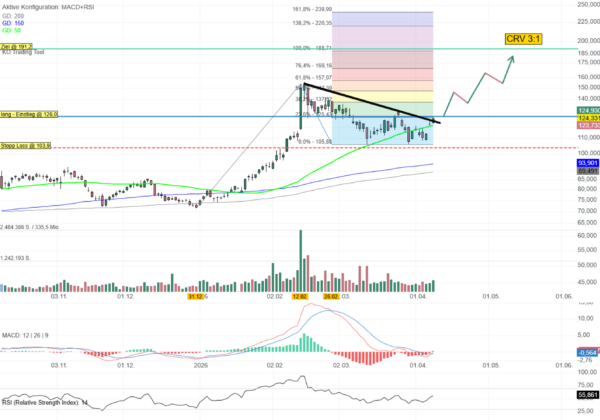This screenshot has width=600, height=420.
Task: Click the green 124,930 price tag
Action: click(588, 111)
